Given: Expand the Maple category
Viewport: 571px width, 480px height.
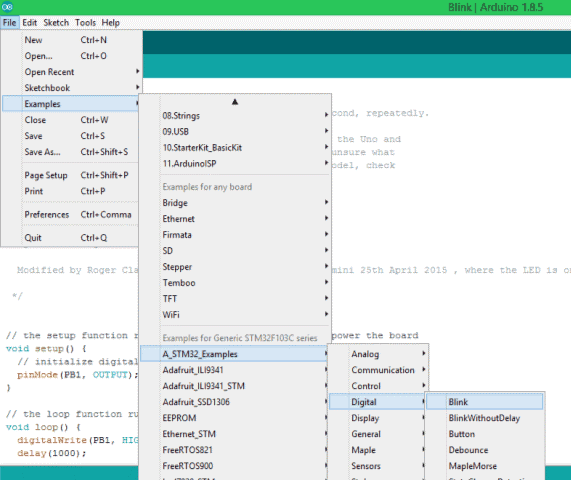Looking at the screenshot, I should 377,450.
